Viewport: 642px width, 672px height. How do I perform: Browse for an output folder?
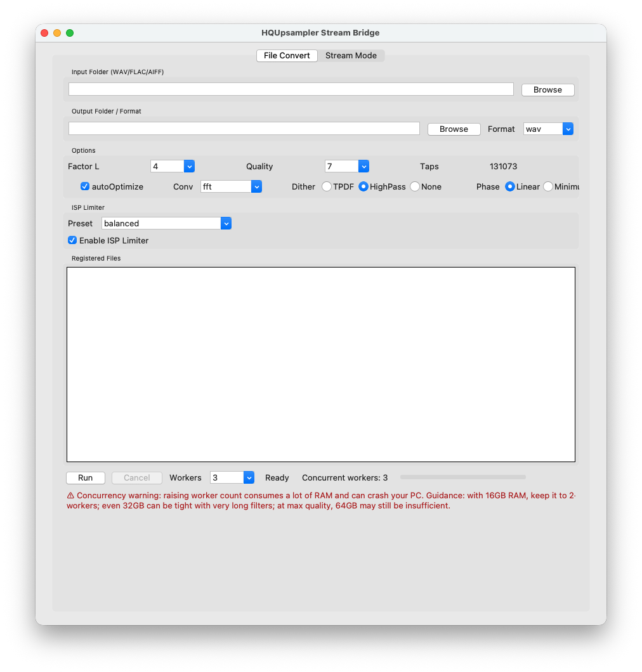point(453,129)
